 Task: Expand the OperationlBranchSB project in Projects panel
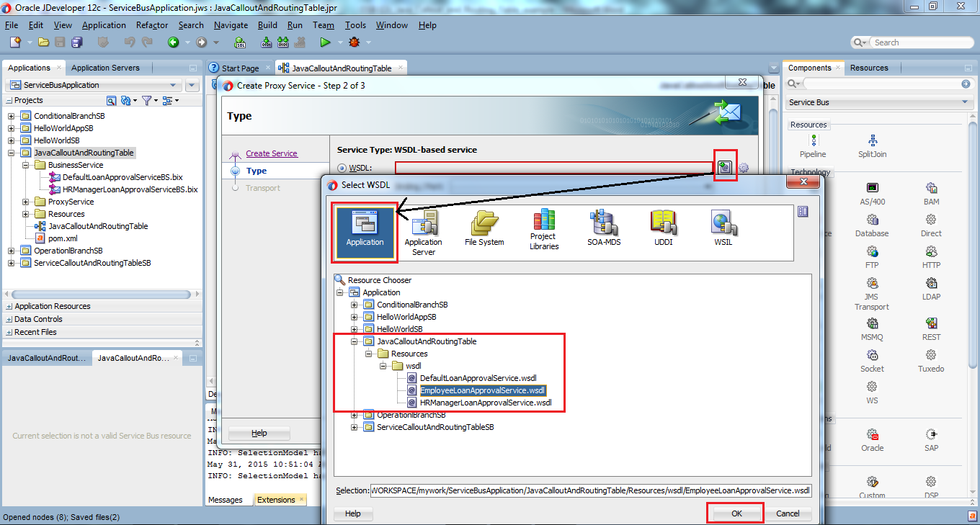click(x=11, y=251)
